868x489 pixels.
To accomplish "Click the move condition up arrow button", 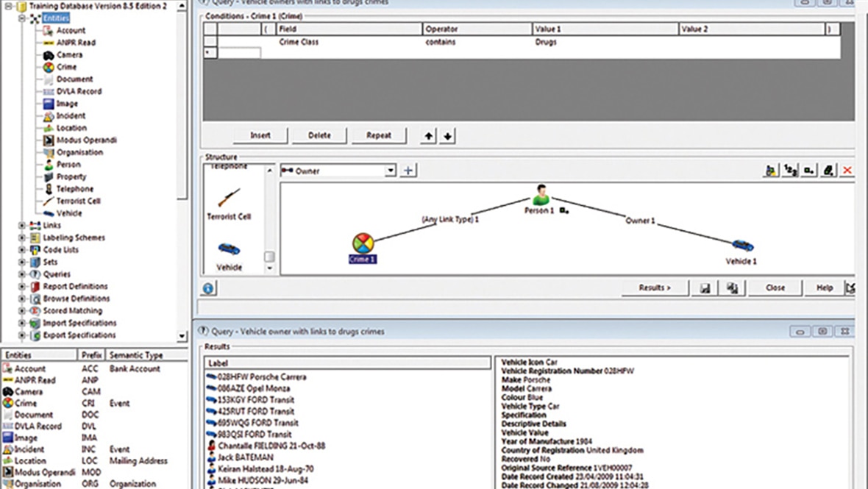I will (x=427, y=136).
